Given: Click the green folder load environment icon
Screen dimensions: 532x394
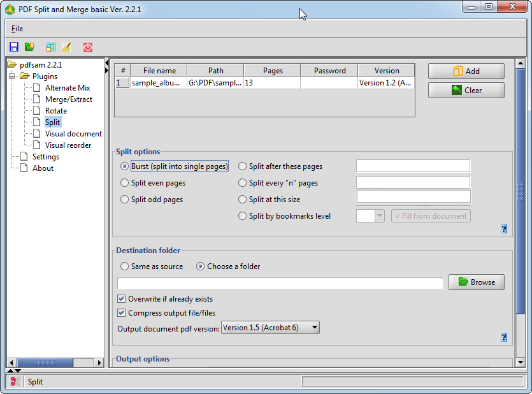Looking at the screenshot, I should pos(29,47).
